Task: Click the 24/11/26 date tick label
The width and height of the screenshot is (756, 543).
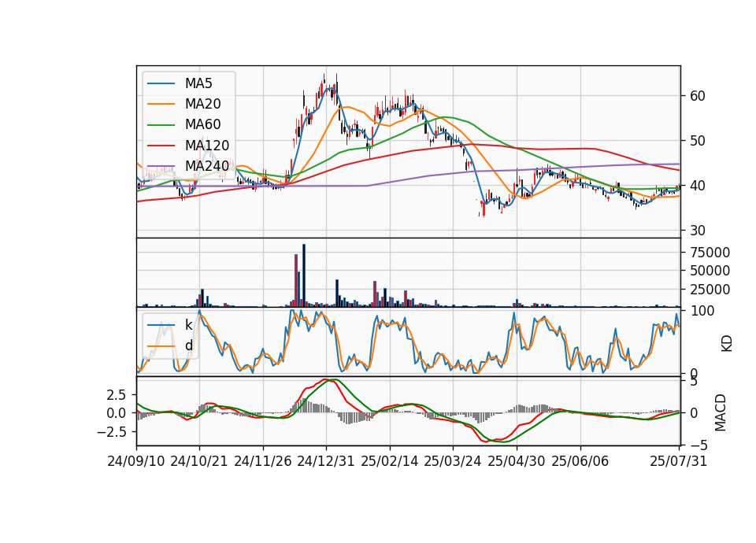Action: [x=263, y=461]
